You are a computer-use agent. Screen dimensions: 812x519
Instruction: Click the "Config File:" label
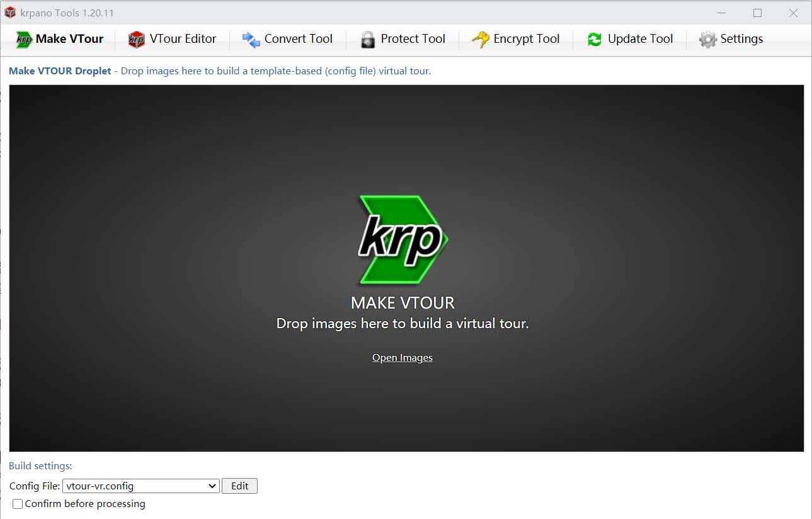coord(35,486)
